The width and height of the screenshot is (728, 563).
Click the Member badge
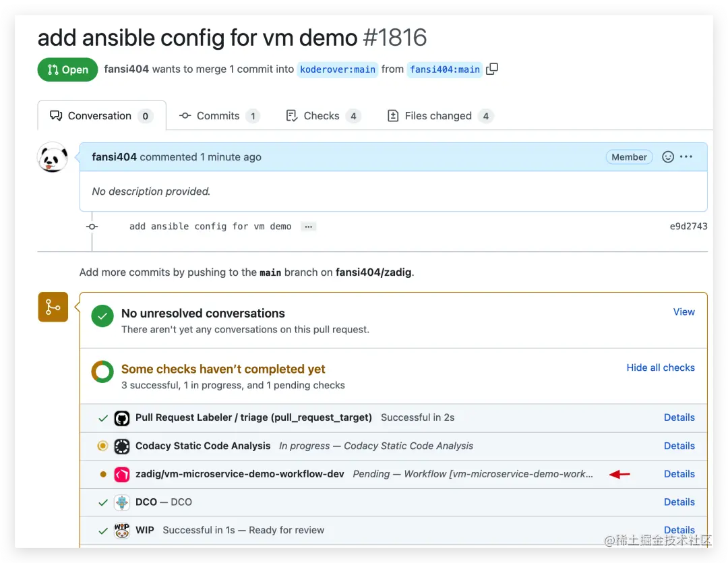[629, 157]
